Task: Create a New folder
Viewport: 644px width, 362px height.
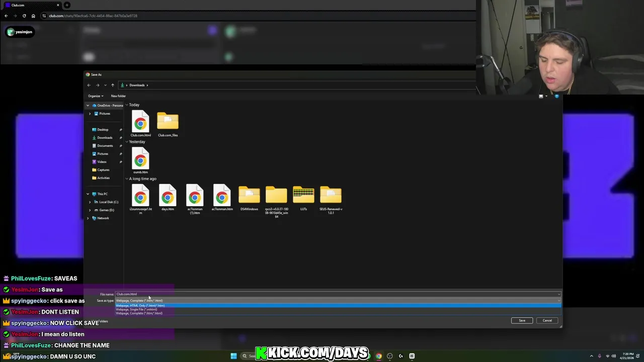Action: coord(118,96)
